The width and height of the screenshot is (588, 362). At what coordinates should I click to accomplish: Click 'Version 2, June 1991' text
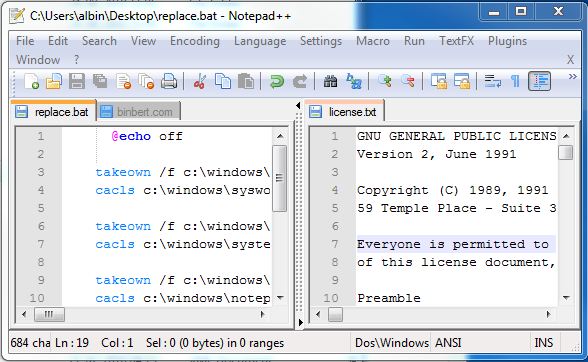tap(436, 154)
